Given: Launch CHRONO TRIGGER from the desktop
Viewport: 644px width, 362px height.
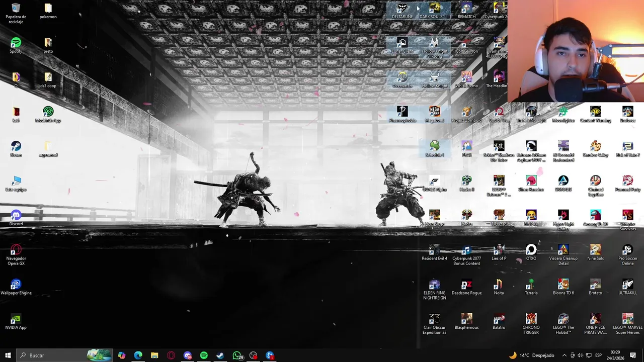Looking at the screenshot, I should click(x=531, y=324).
